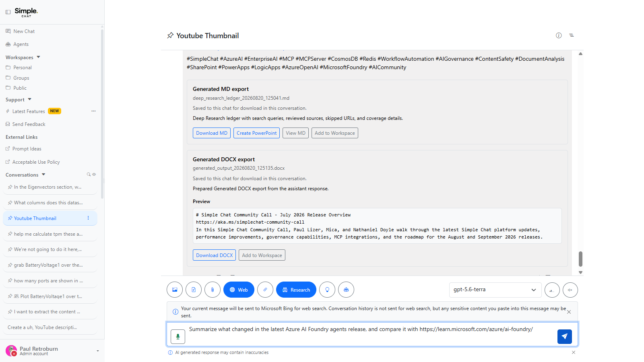Click pin icon on 'help me calculate tpm' conversation
644x362 pixels.
pos(10,234)
